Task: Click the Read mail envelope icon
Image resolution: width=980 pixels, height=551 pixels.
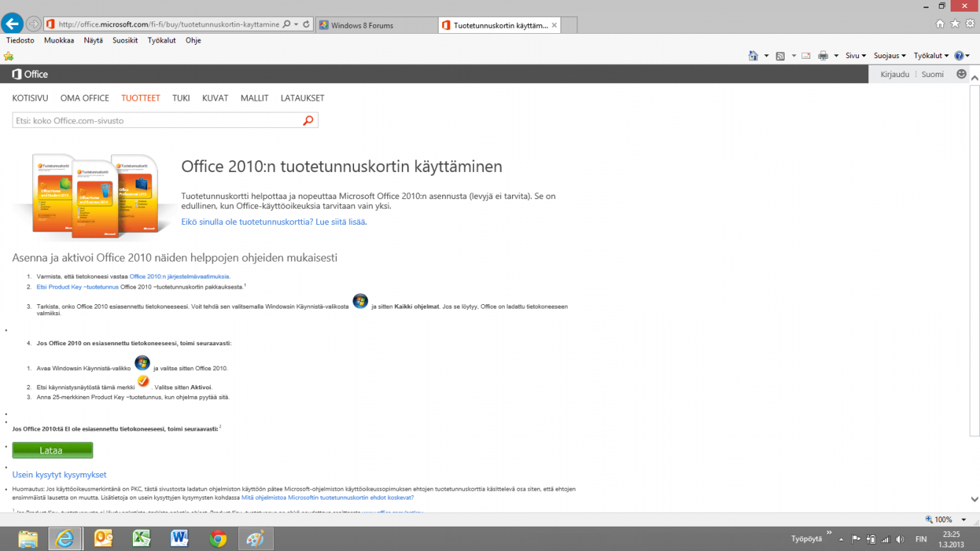Action: 806,56
